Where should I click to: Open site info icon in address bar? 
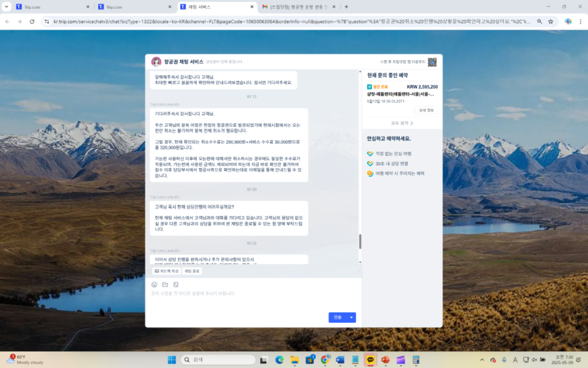point(46,22)
